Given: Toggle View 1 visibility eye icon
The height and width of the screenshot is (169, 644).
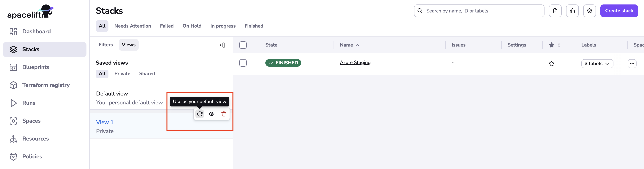Looking at the screenshot, I should pos(211,114).
